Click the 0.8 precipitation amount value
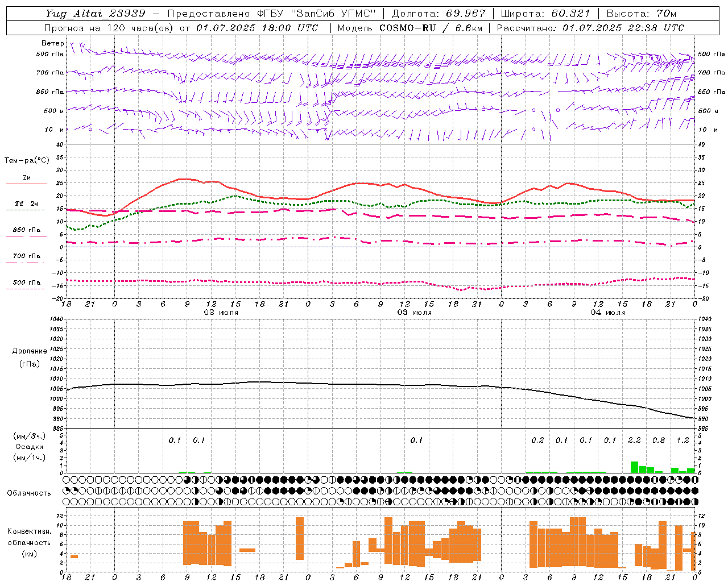Viewport: 728px width, 582px height. [x=659, y=440]
